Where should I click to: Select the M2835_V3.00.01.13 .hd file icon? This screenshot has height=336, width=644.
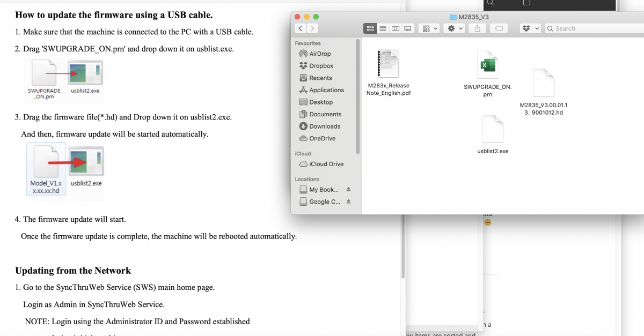pyautogui.click(x=544, y=83)
